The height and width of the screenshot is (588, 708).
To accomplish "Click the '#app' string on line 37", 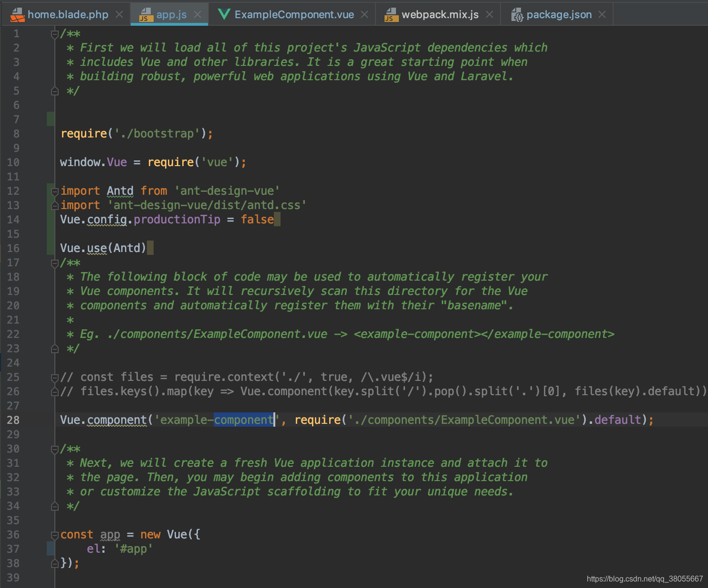I will coord(134,549).
